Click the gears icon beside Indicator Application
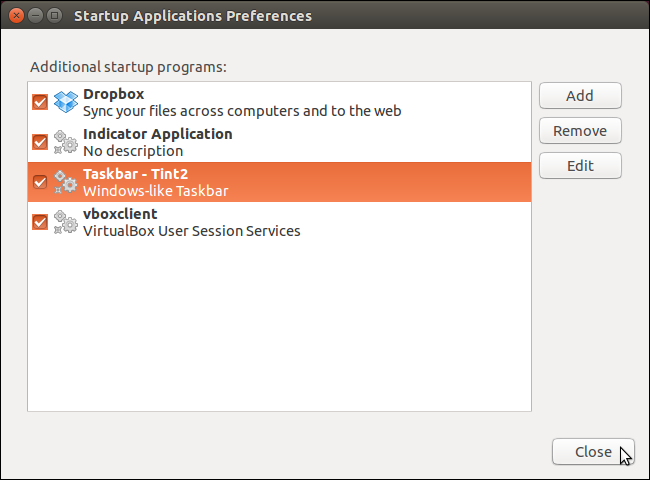The height and width of the screenshot is (480, 650). click(x=65, y=142)
